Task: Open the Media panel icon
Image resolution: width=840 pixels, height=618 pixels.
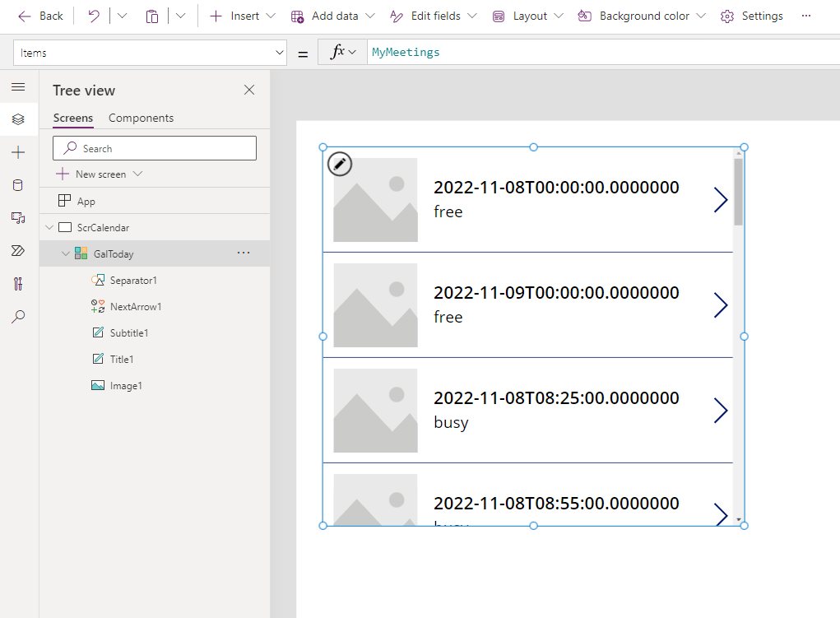Action: [x=18, y=217]
